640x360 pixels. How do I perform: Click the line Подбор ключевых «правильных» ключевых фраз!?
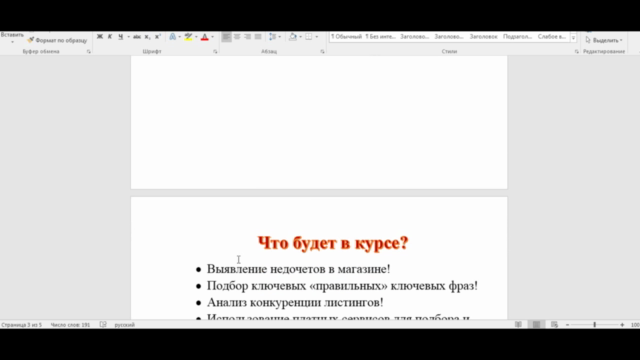(342, 286)
